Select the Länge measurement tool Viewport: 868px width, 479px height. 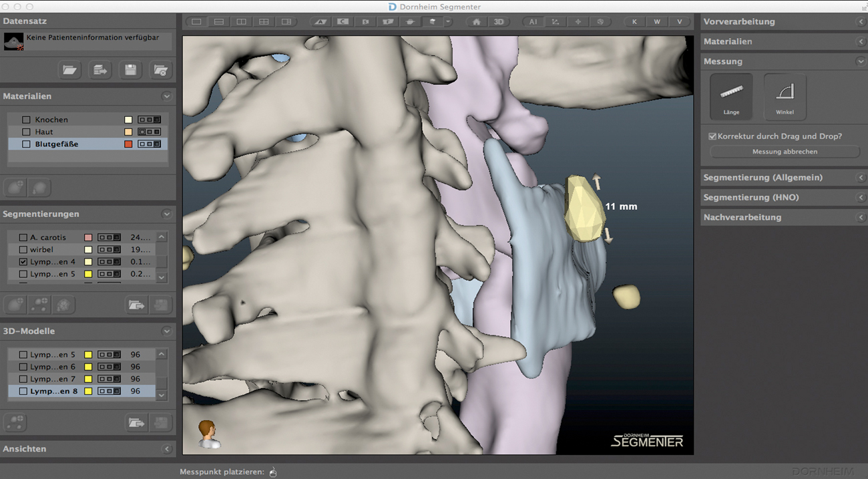click(731, 96)
